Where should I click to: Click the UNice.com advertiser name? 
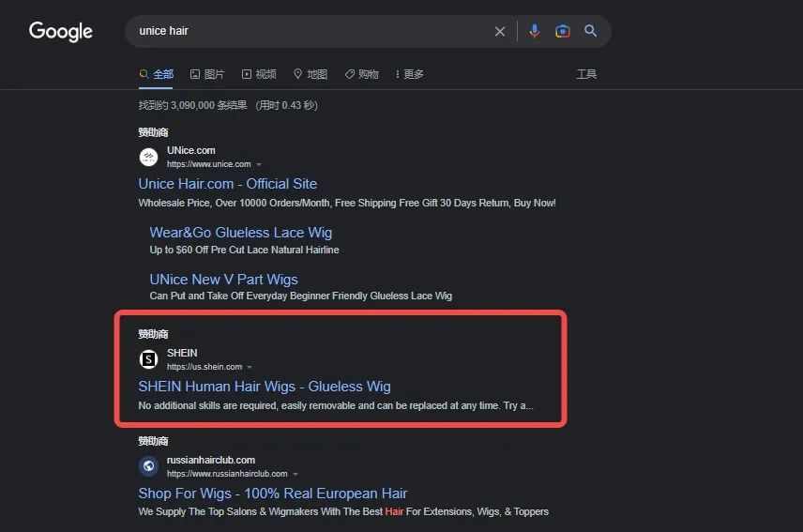191,150
